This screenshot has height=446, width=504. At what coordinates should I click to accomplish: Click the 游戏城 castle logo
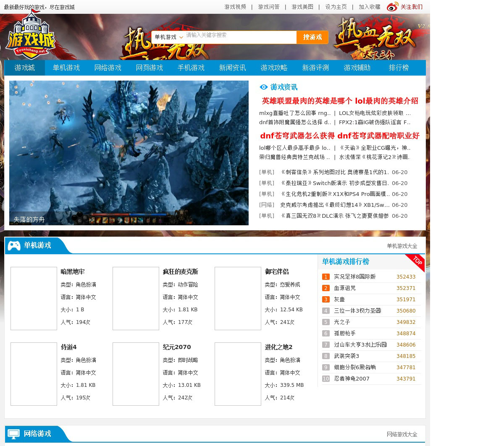tap(31, 35)
